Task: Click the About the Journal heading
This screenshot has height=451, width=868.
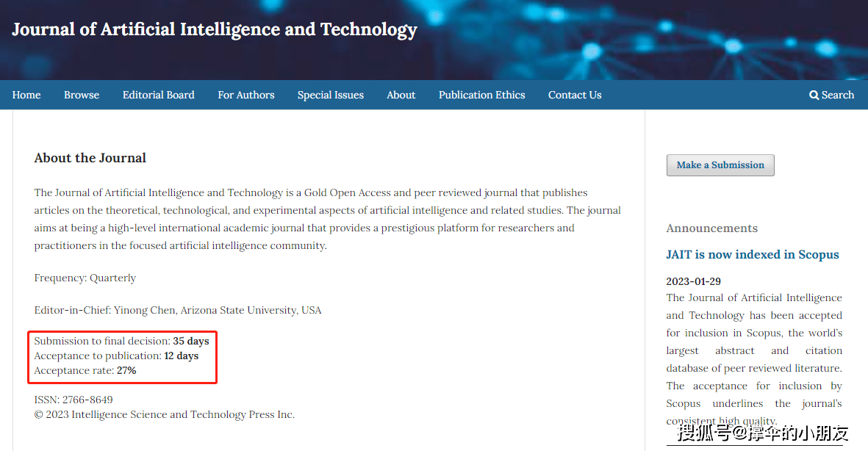Action: point(90,158)
